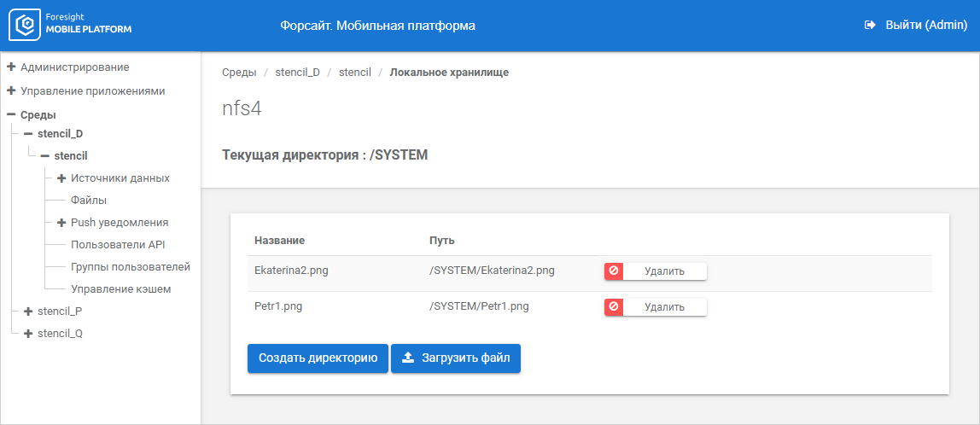Click the Среды breadcrumb link
Screen dimensions: 980x425
(x=239, y=73)
